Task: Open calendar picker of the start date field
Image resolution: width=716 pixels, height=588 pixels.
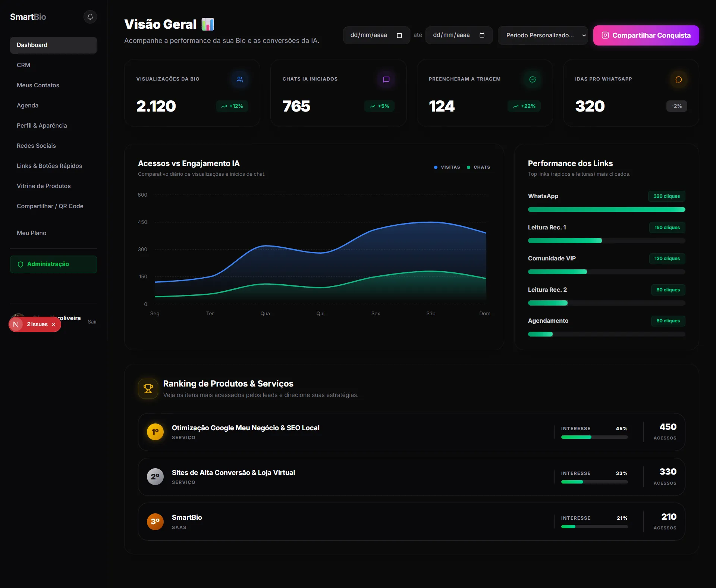Action: tap(399, 35)
